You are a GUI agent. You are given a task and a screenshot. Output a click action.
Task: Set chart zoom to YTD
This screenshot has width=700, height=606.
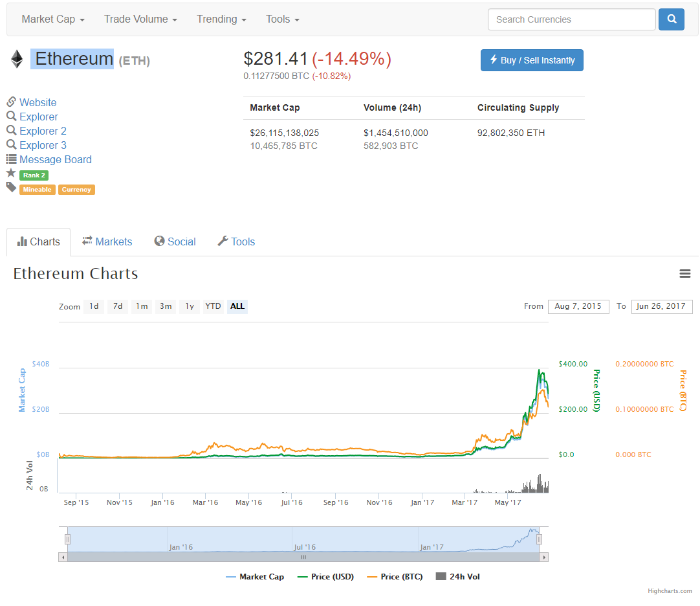pos(213,307)
